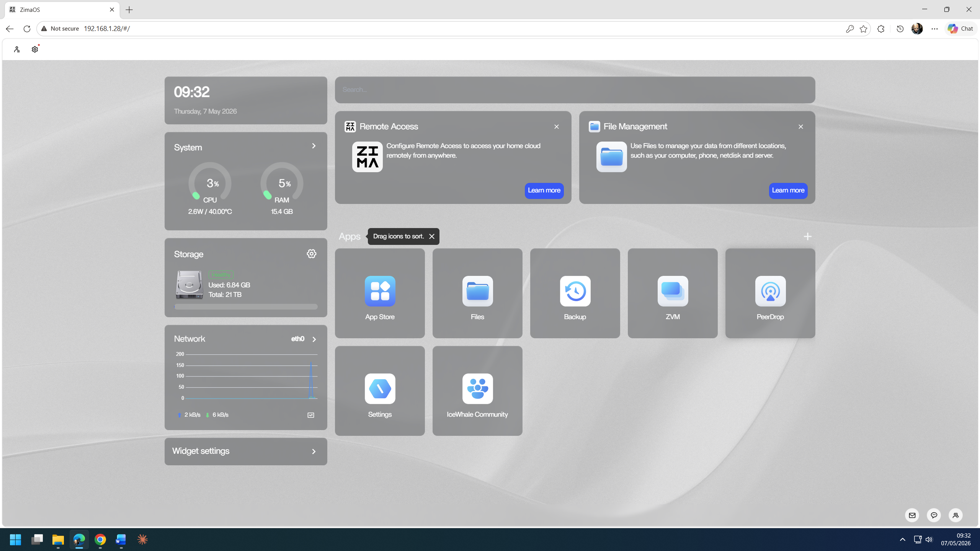This screenshot has height=551, width=980.
Task: Open Word from the taskbar
Action: pos(121,540)
